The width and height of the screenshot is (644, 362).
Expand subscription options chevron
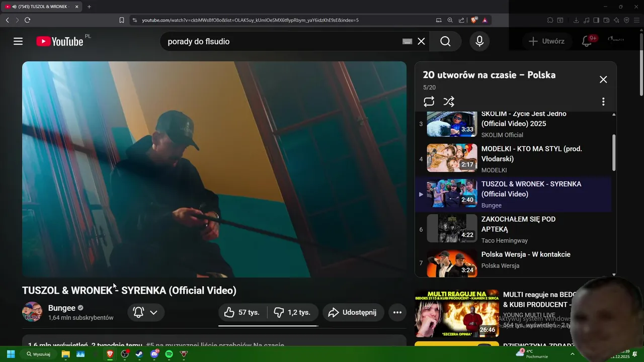pos(153,312)
